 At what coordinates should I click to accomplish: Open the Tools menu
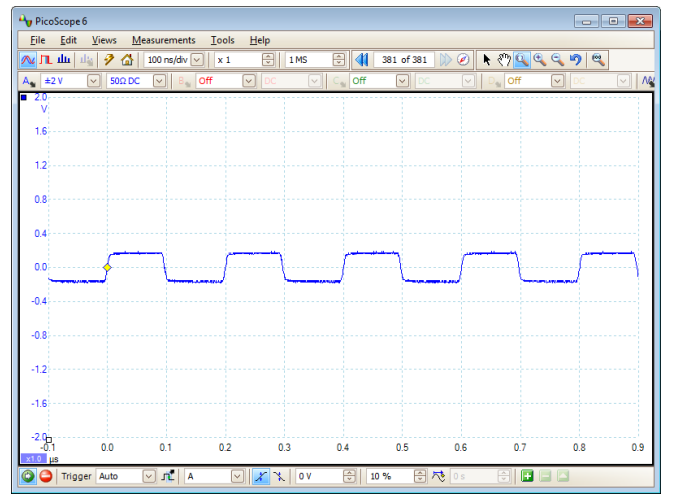[x=222, y=40]
